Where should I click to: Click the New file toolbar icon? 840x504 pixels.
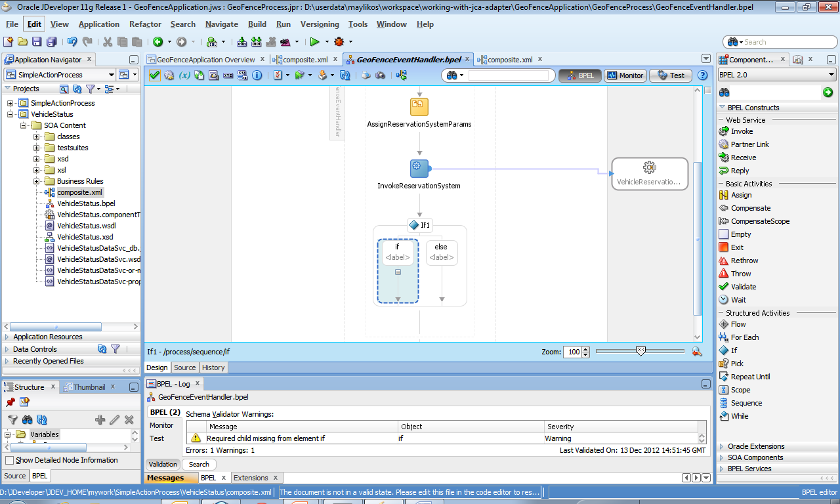pyautogui.click(x=9, y=41)
